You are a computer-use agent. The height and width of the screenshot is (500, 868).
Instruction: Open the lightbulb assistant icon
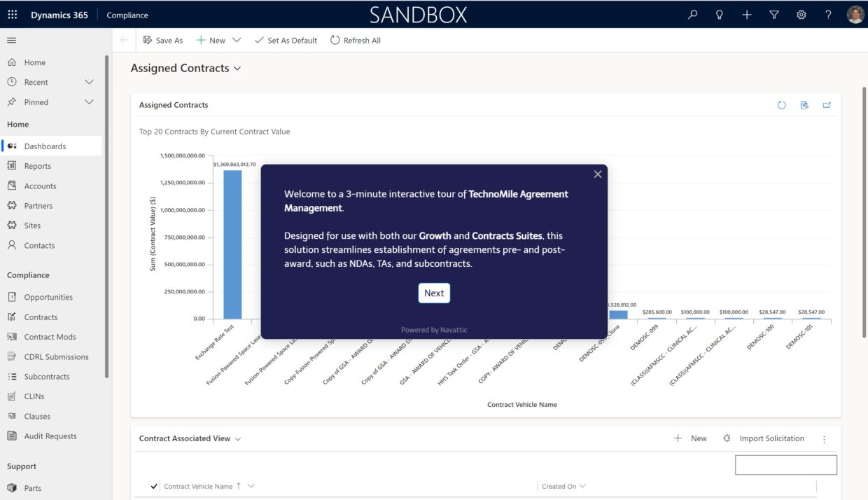pyautogui.click(x=719, y=15)
